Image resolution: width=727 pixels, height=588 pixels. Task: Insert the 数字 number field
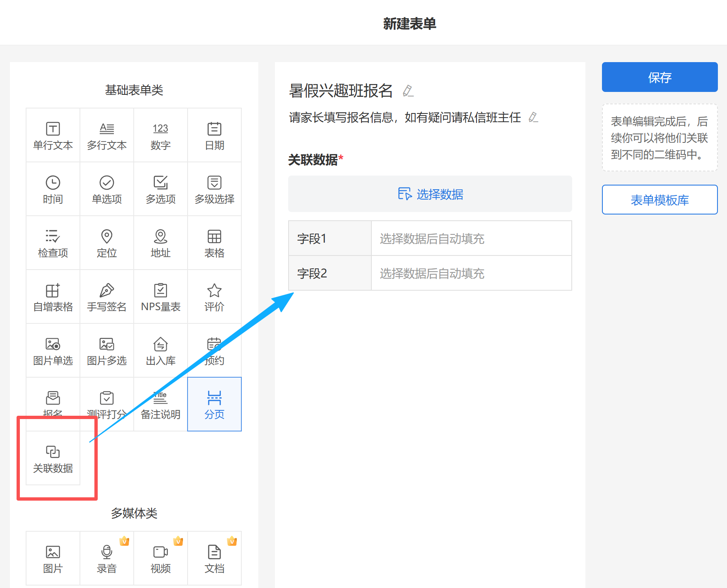pos(161,135)
